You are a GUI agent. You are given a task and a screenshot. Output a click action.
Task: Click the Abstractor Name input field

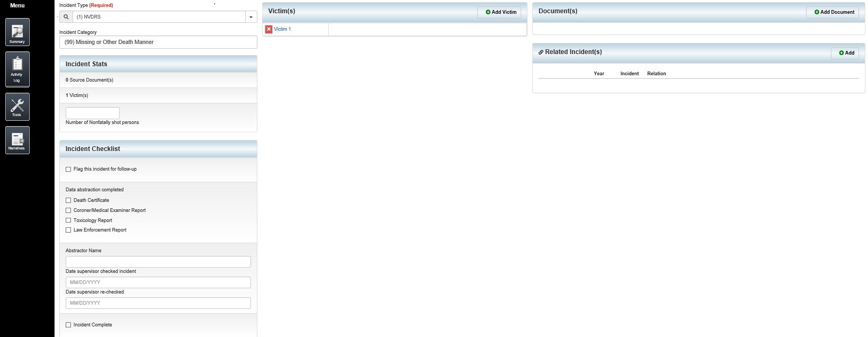point(158,262)
